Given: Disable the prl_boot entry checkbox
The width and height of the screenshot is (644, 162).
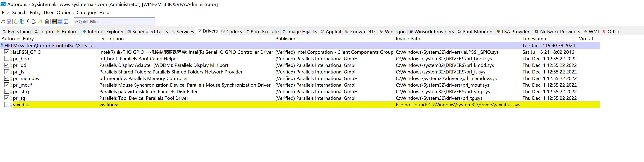Looking at the screenshot, I should pos(7,58).
